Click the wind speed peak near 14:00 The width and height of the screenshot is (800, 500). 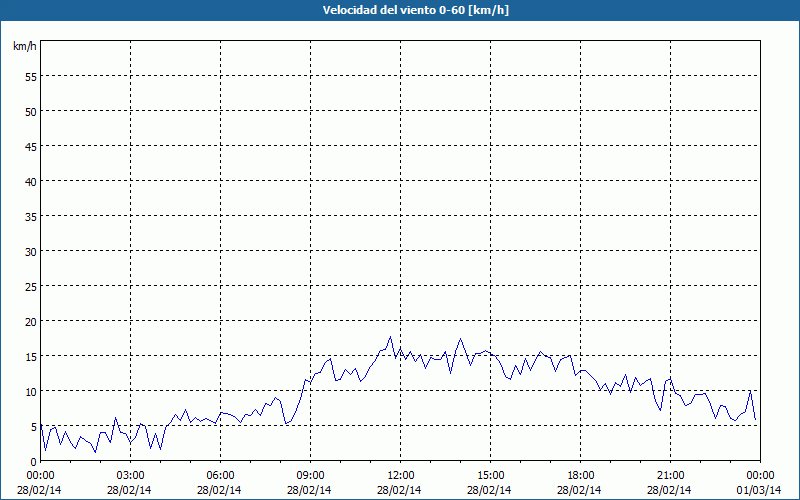460,339
